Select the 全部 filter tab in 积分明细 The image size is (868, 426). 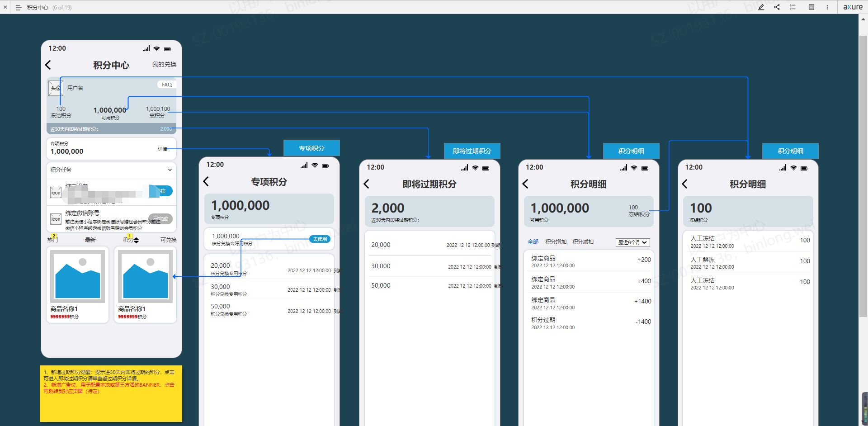pos(533,242)
